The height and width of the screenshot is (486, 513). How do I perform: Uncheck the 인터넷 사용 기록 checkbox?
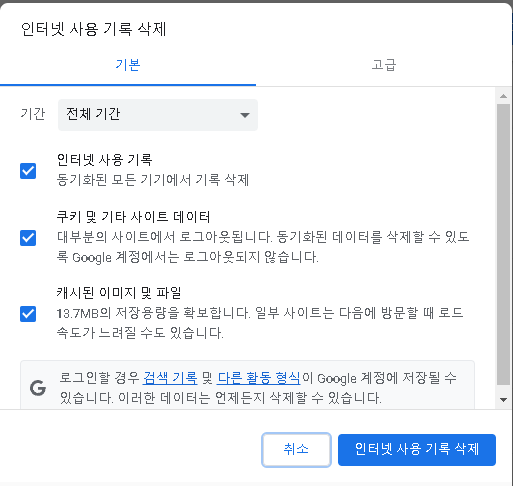click(28, 171)
